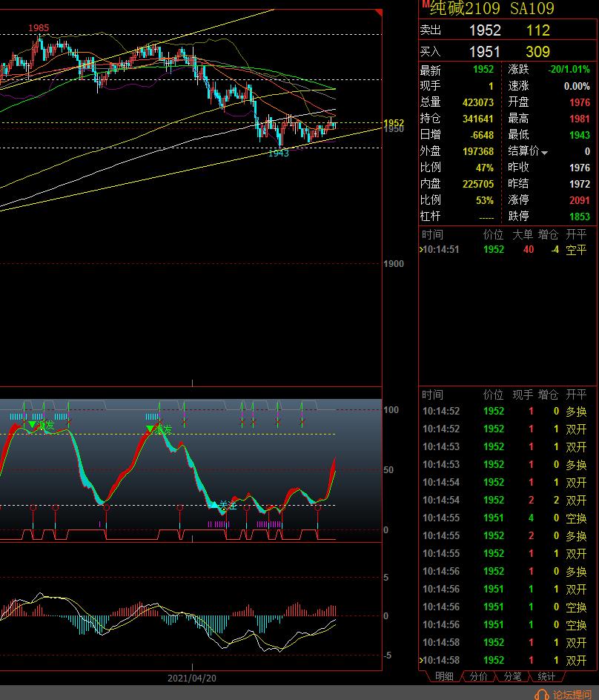Click the 日增 value -6648

(482, 135)
